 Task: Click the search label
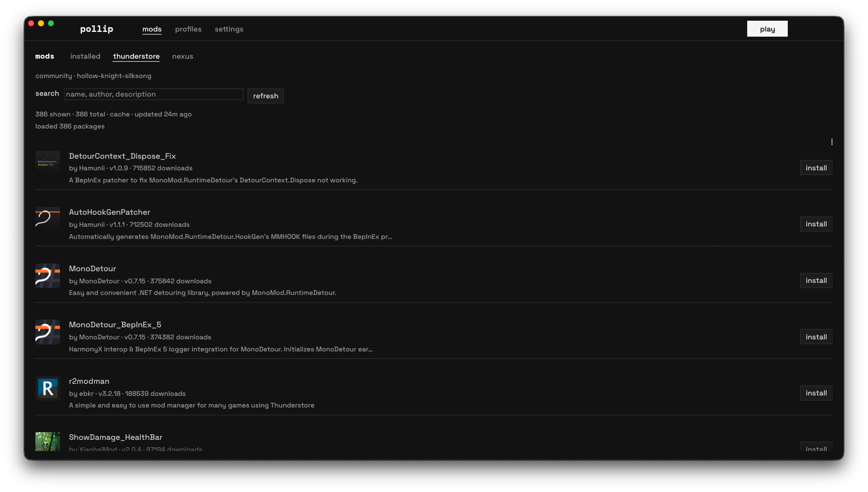[47, 94]
